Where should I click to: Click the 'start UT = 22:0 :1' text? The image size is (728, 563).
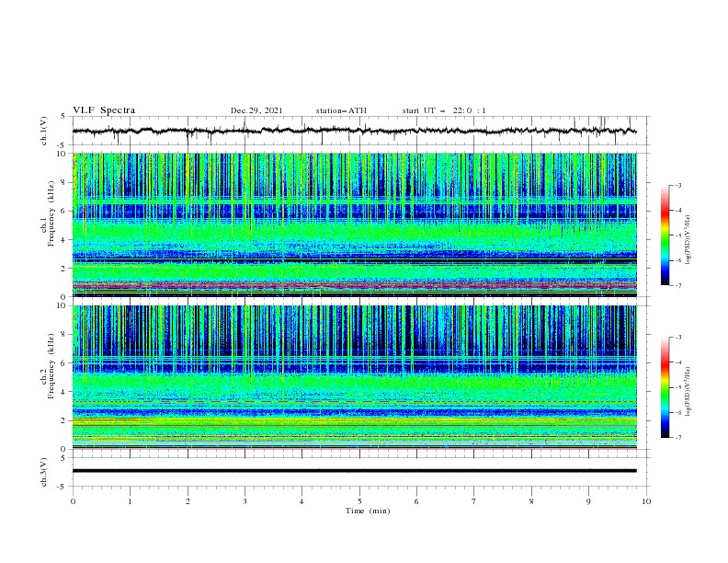pyautogui.click(x=444, y=110)
